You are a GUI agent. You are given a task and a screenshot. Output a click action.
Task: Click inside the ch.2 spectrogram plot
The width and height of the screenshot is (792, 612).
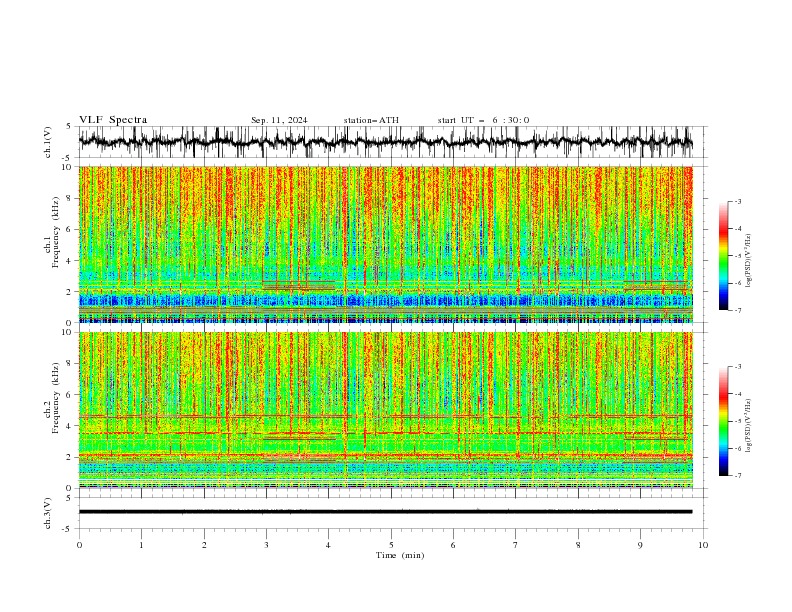click(385, 410)
